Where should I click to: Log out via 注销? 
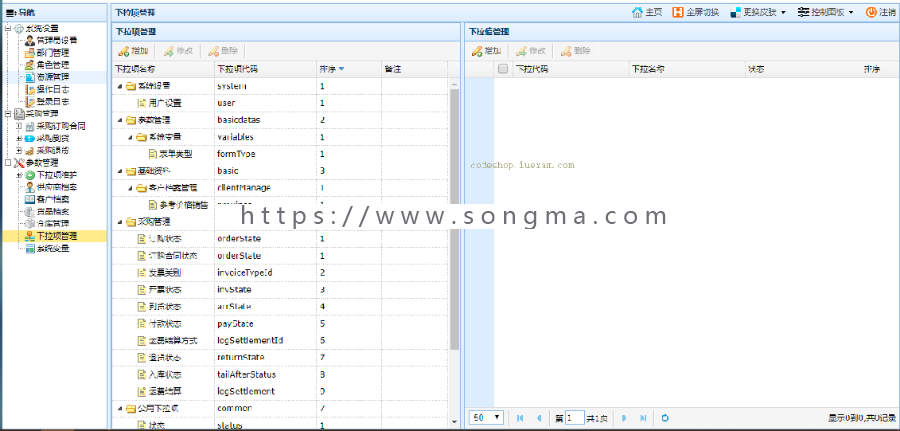click(880, 12)
